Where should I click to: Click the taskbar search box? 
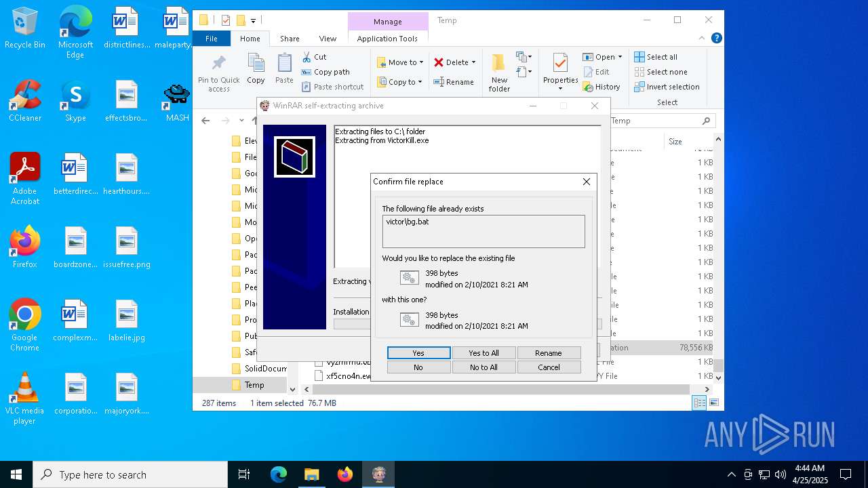tap(130, 474)
